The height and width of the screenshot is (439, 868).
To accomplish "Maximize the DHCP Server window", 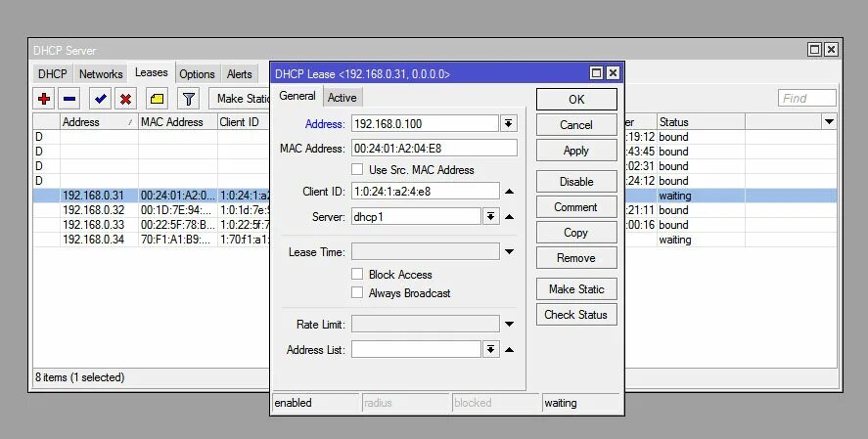I will [814, 50].
